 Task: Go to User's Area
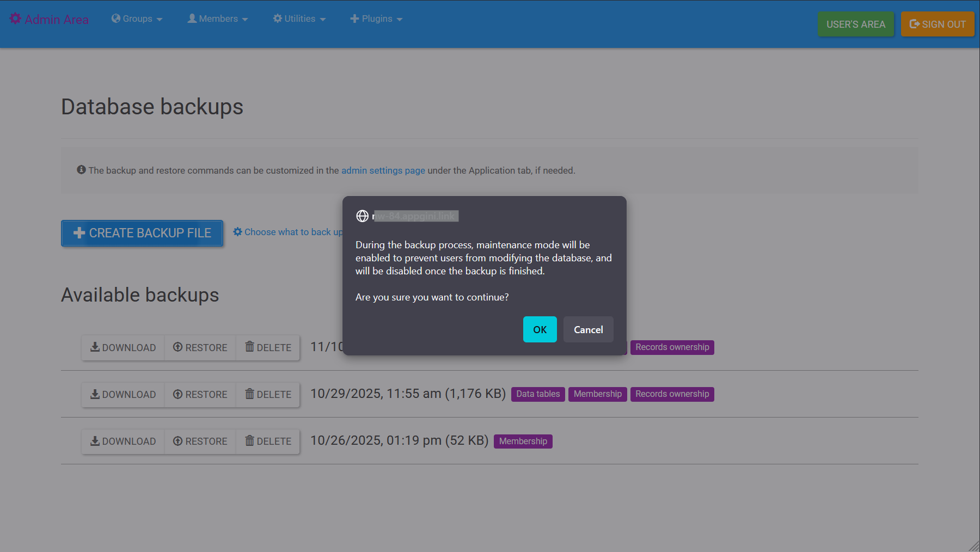855,24
